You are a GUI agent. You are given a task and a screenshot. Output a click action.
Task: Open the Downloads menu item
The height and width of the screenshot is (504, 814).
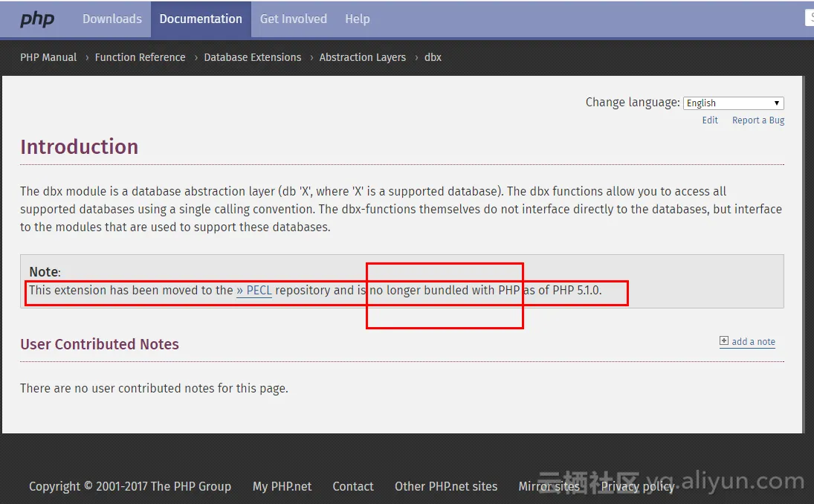(x=112, y=19)
